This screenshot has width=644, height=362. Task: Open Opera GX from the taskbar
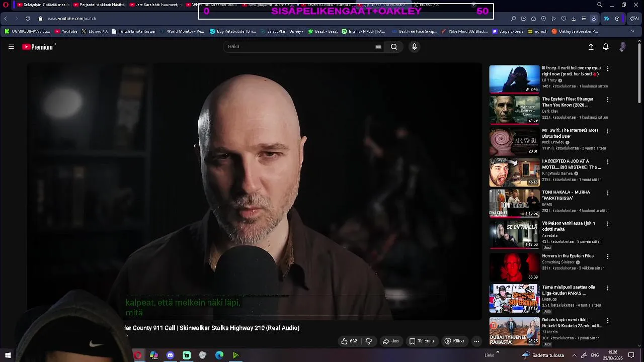[x=137, y=355]
